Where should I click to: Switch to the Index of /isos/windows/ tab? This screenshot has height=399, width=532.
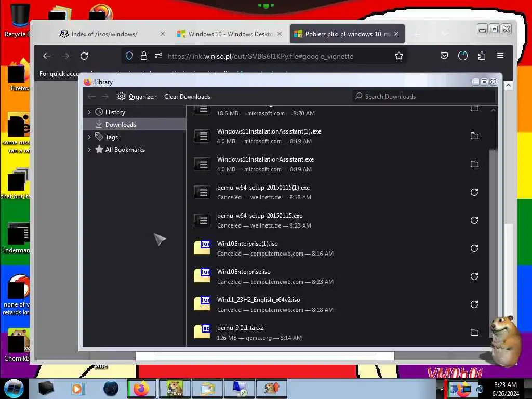[x=104, y=34]
